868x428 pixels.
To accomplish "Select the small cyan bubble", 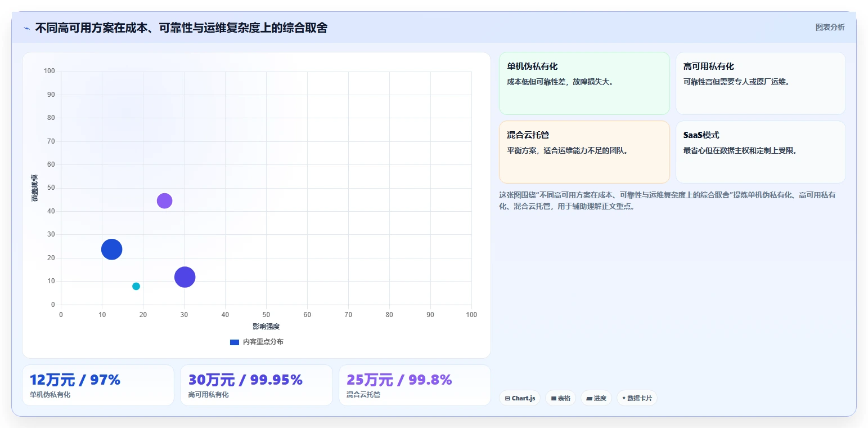I will pos(136,286).
